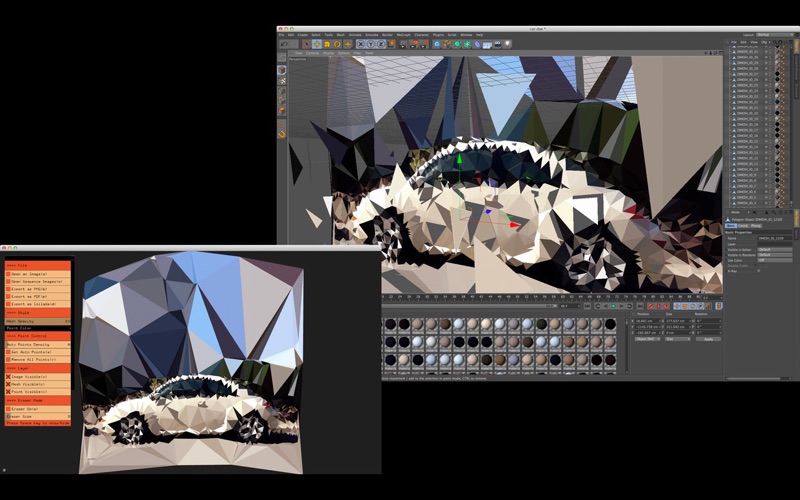Click Go to End of timeline button
This screenshot has width=800, height=500.
pyautogui.click(x=640, y=306)
